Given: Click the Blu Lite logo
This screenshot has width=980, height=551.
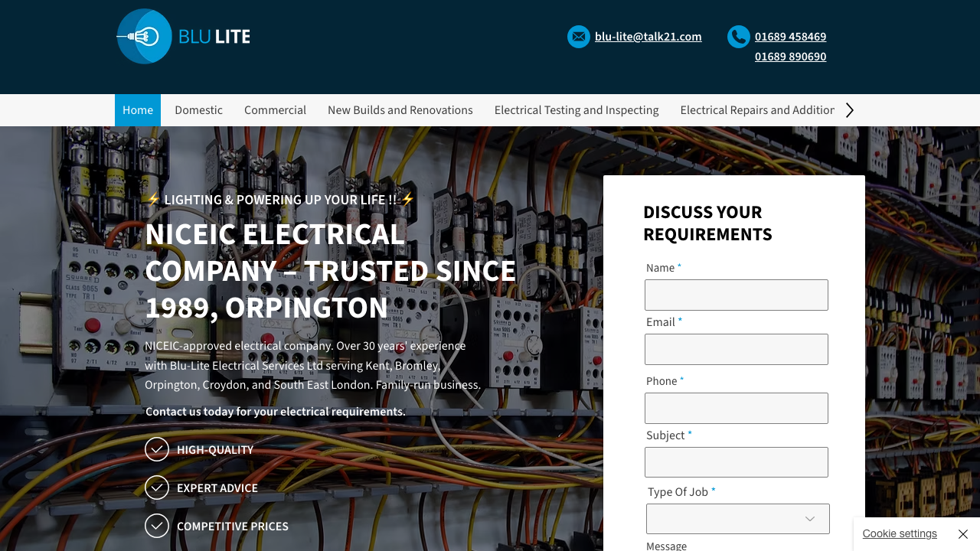Looking at the screenshot, I should (x=182, y=36).
